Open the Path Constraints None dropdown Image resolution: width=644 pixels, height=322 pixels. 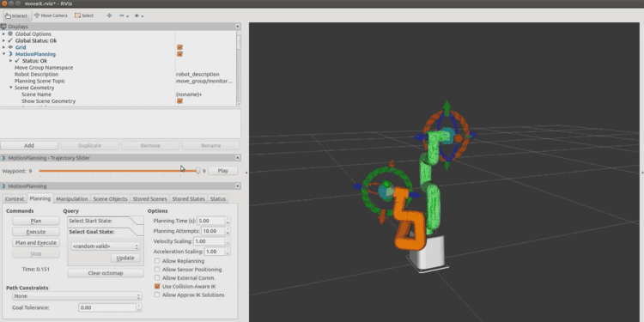(76, 296)
